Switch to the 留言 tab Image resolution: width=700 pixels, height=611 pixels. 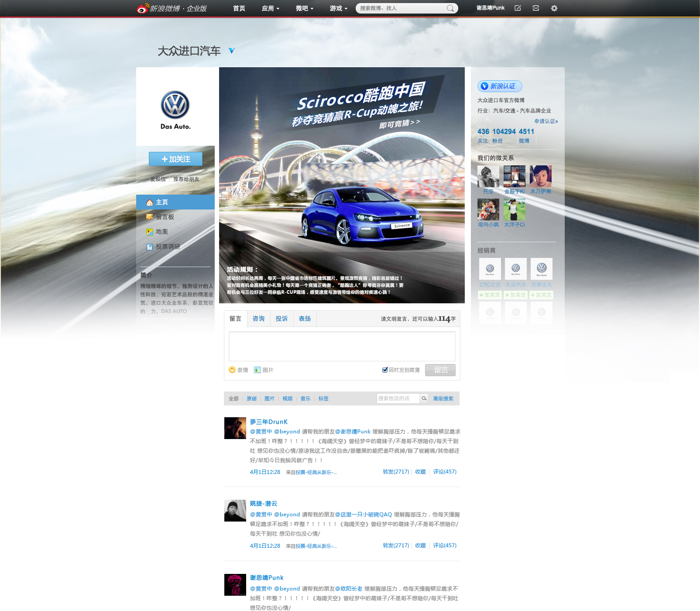click(x=236, y=319)
